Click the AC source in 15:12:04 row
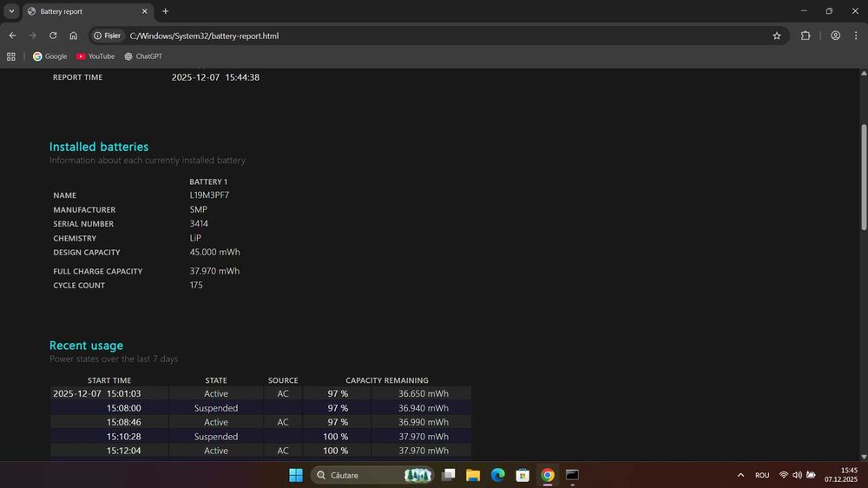Screen dimensions: 868x488 click(x=283, y=451)
